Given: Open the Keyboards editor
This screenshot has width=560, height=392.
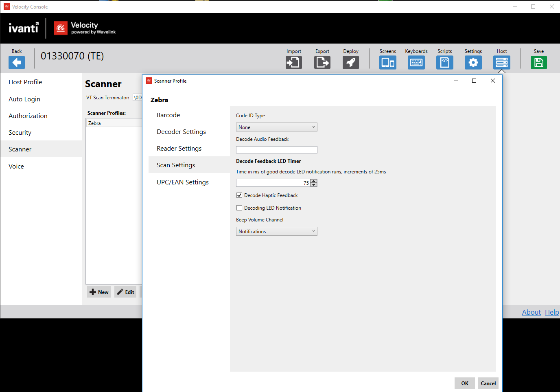Looking at the screenshot, I should [x=416, y=62].
